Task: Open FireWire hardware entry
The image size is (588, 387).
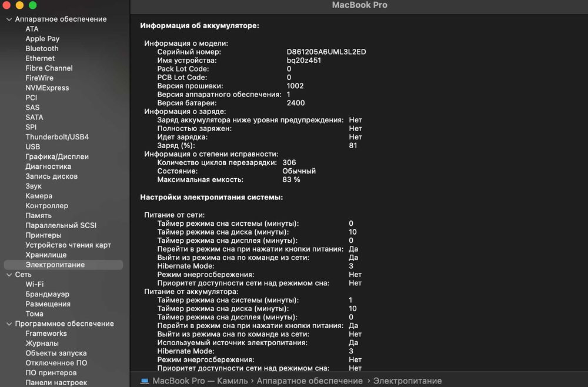Action: [x=39, y=78]
